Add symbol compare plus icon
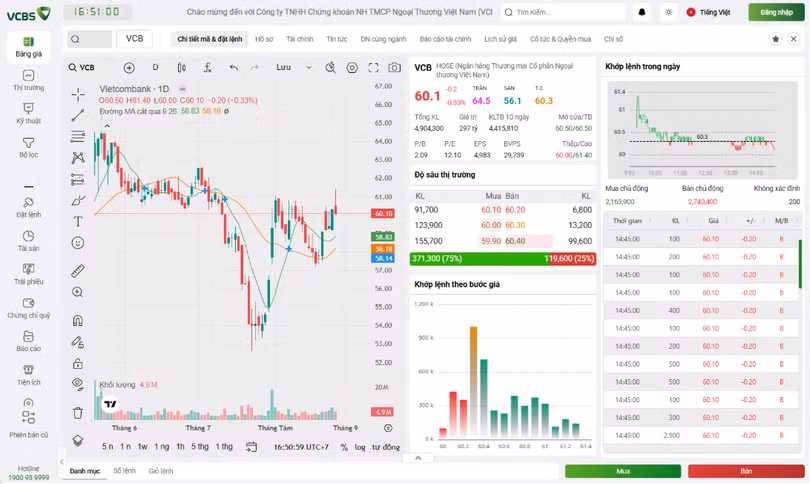The width and height of the screenshot is (810, 484). click(129, 68)
